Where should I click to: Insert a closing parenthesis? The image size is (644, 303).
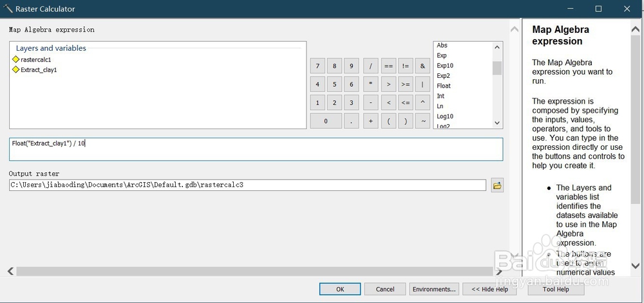[x=405, y=122]
